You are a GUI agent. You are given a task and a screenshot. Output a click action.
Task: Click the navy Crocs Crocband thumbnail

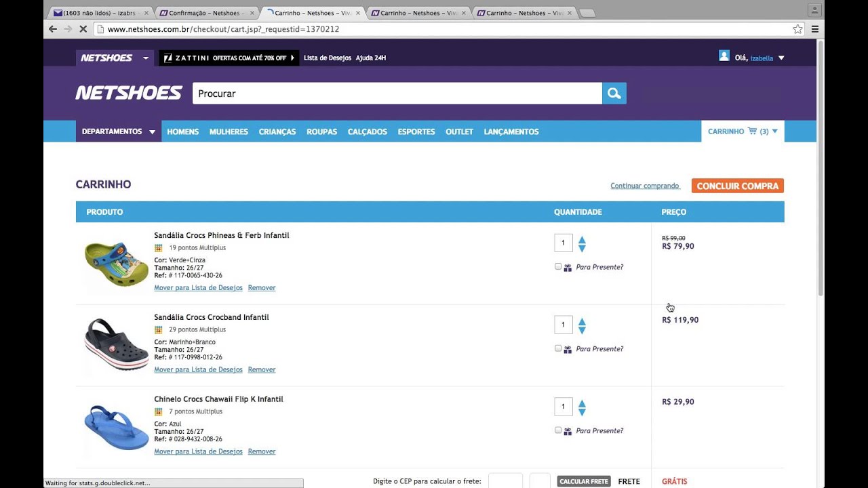(x=117, y=345)
